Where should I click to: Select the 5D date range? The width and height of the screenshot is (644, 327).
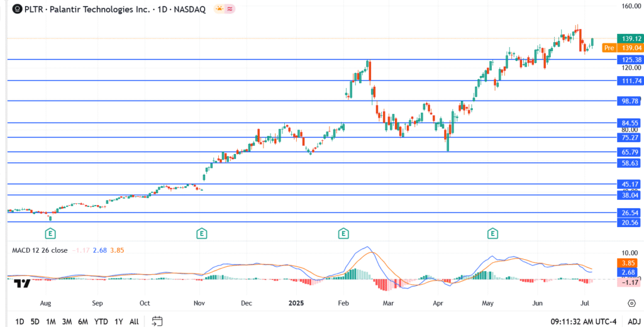[x=35, y=321]
